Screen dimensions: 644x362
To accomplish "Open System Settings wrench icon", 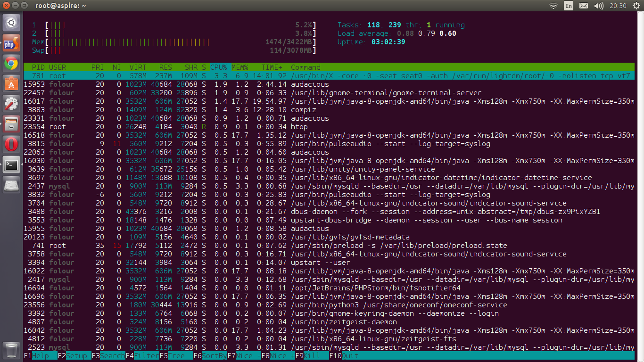I will click(x=11, y=104).
